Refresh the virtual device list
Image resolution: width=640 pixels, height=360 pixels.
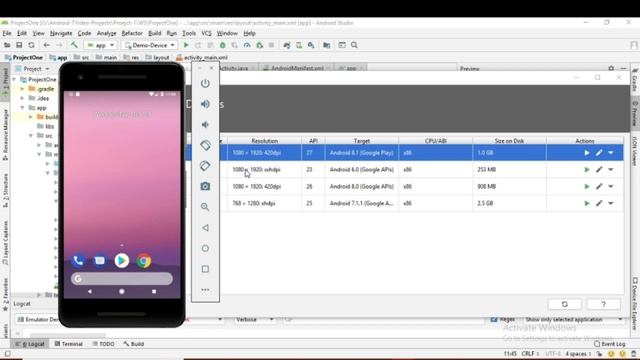click(564, 304)
